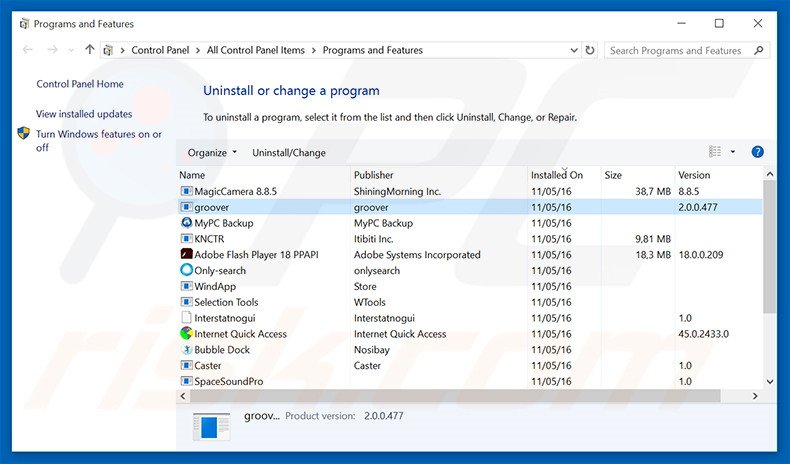Expand the address bar history dropdown
Screen dimensions: 790x464
click(x=574, y=50)
